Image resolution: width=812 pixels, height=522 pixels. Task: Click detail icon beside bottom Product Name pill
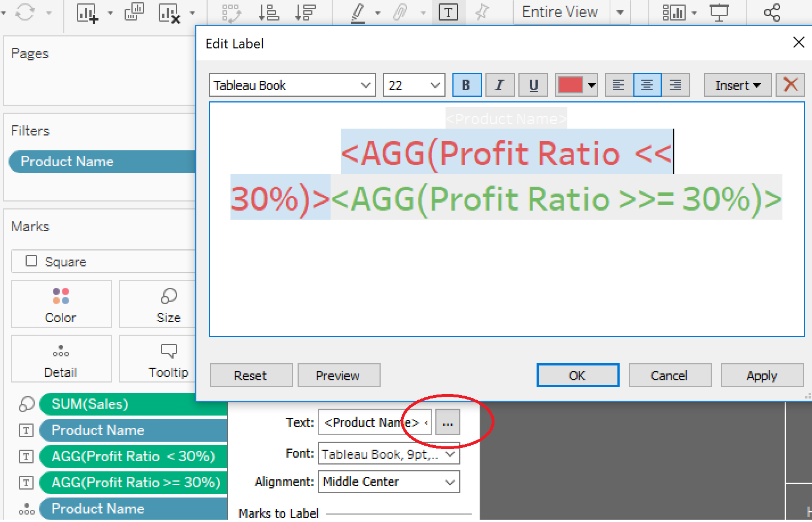[x=26, y=509]
